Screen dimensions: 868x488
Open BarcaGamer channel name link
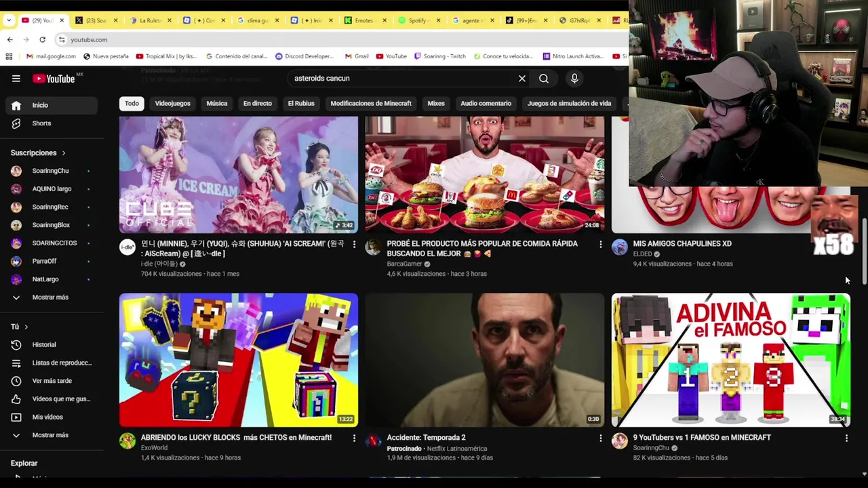click(405, 264)
